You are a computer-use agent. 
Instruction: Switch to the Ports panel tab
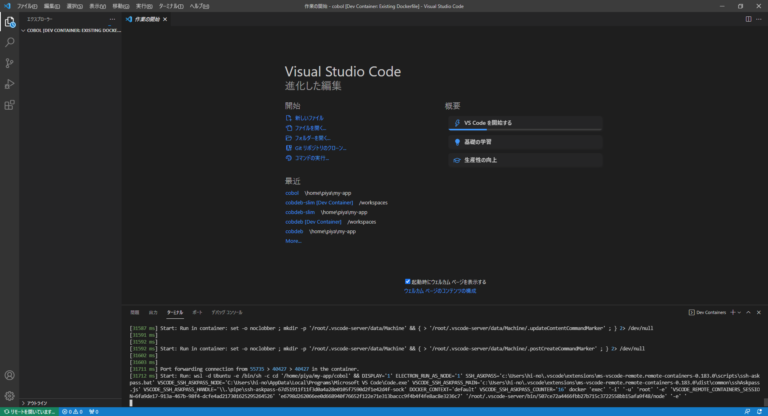point(197,312)
